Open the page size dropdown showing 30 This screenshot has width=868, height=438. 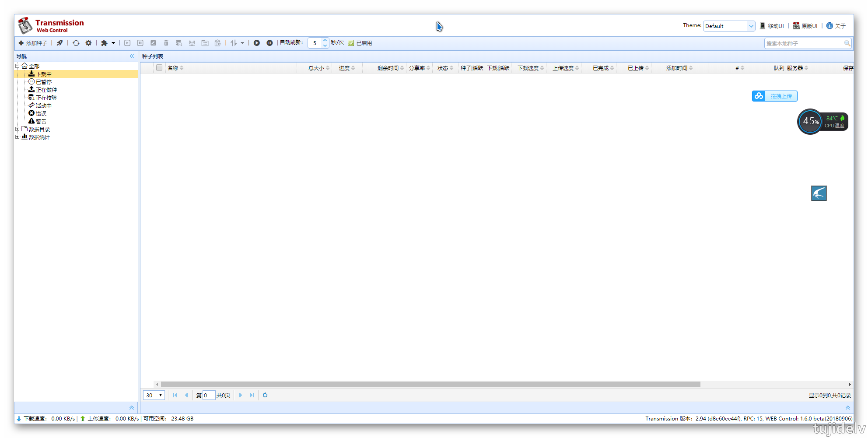154,395
